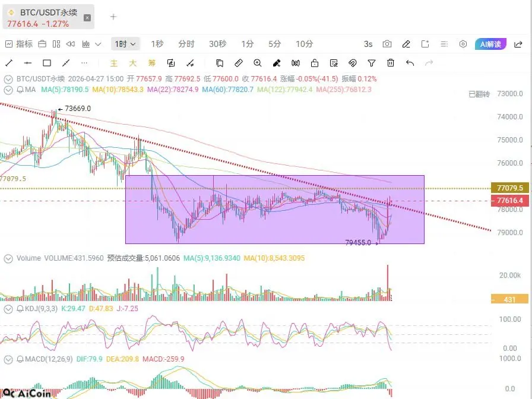Viewport: 532px width, 399px height.
Task: Collapse the BTC/USDT永续 info row chevron
Action: coord(8,79)
